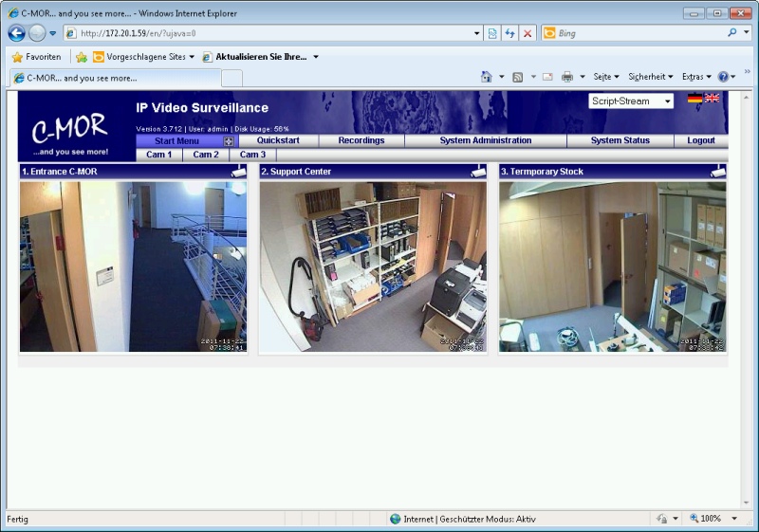This screenshot has height=532, width=759.
Task: Click the 100% zoom level button
Action: click(x=706, y=519)
